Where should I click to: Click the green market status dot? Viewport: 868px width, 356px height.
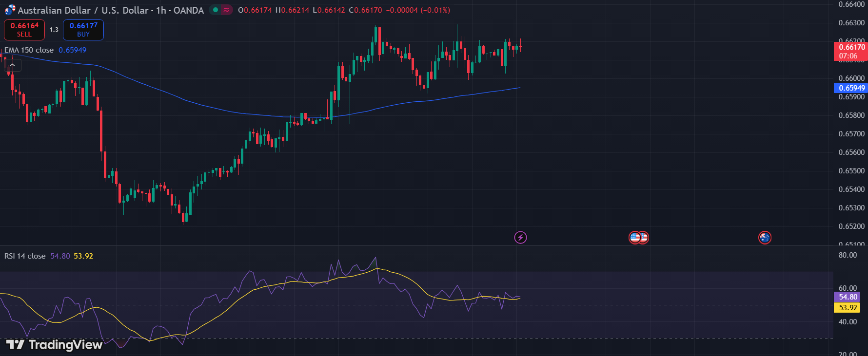click(215, 10)
